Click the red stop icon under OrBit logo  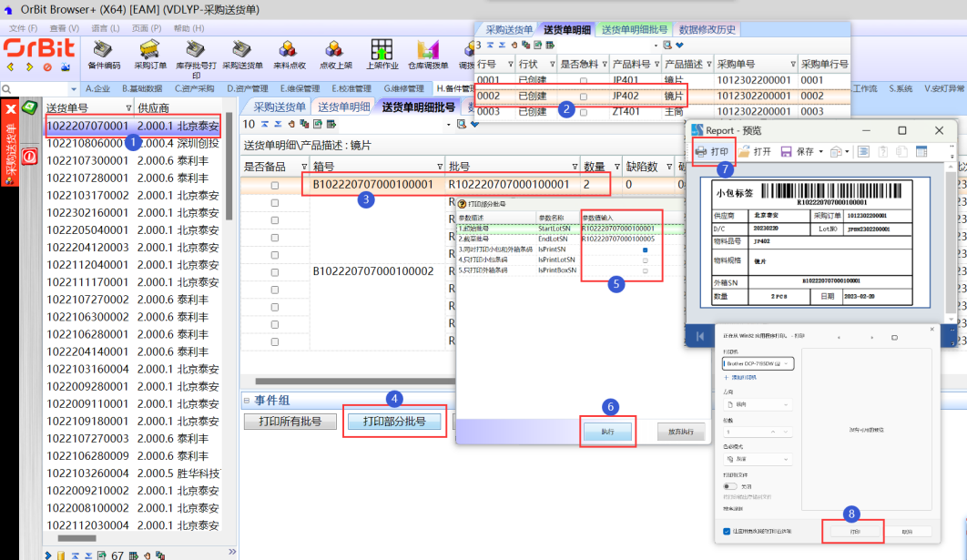click(x=47, y=66)
